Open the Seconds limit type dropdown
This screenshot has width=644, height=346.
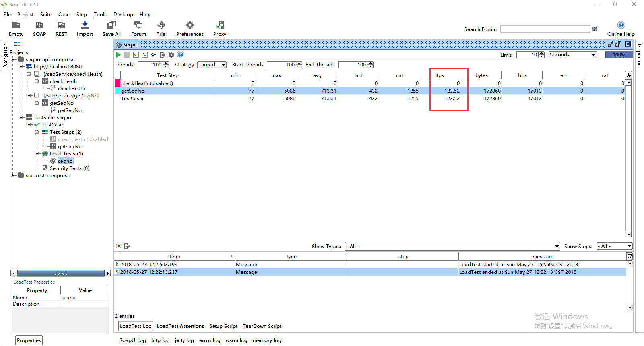click(x=572, y=55)
